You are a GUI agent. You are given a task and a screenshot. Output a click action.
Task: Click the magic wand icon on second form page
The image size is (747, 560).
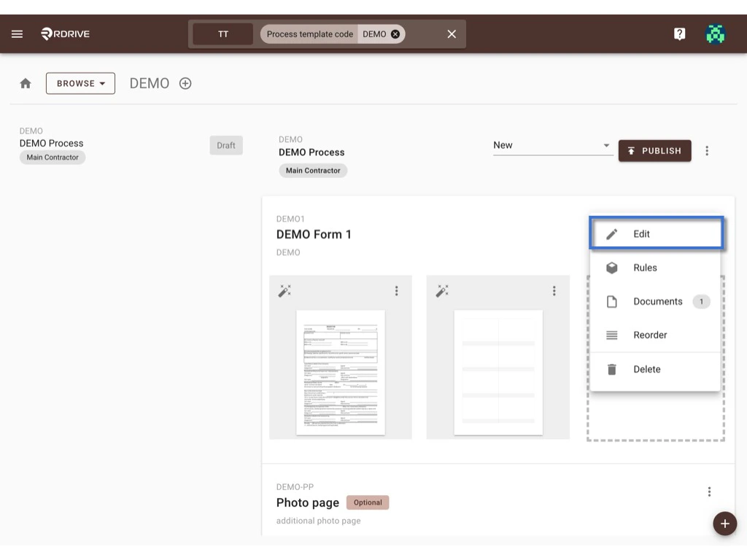[441, 290]
